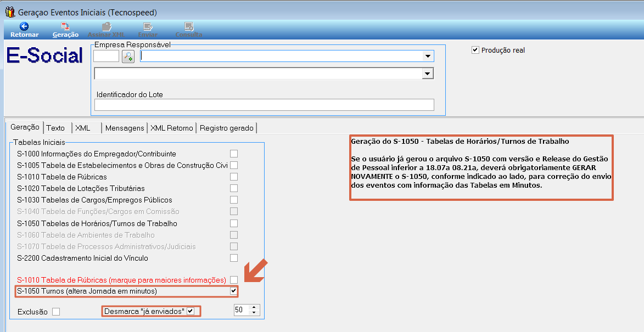Increase the batch count spinner value
Image resolution: width=644 pixels, height=332 pixels.
[254, 307]
